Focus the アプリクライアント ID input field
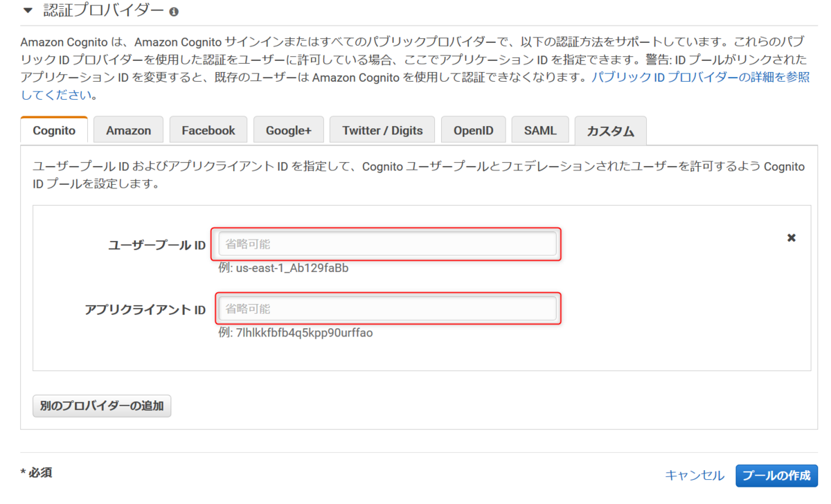 [388, 308]
